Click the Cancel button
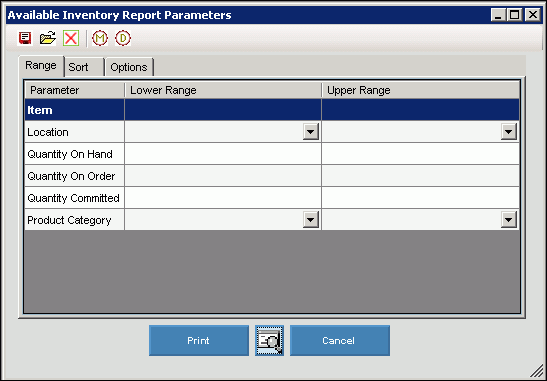This screenshot has width=547, height=381. click(340, 341)
